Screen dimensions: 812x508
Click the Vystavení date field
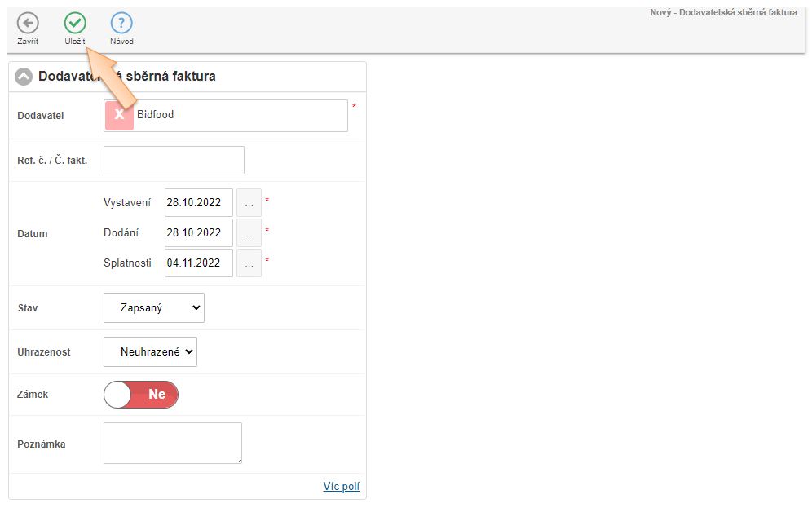198,202
